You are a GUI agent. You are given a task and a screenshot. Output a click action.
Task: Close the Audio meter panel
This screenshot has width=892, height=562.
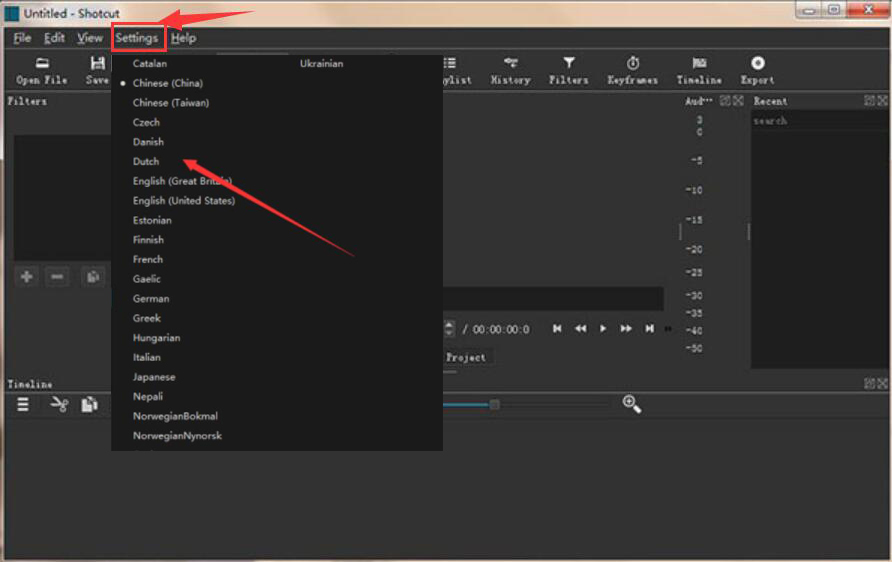pyautogui.click(x=738, y=101)
